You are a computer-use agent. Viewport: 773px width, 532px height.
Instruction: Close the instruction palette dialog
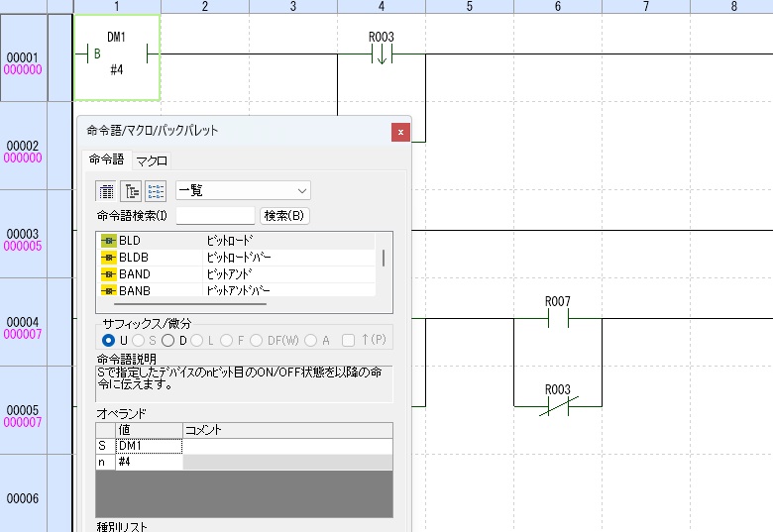(400, 131)
